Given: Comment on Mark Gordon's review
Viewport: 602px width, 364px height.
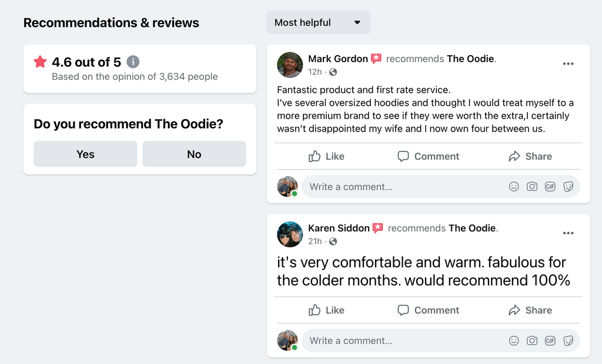Looking at the screenshot, I should (428, 156).
